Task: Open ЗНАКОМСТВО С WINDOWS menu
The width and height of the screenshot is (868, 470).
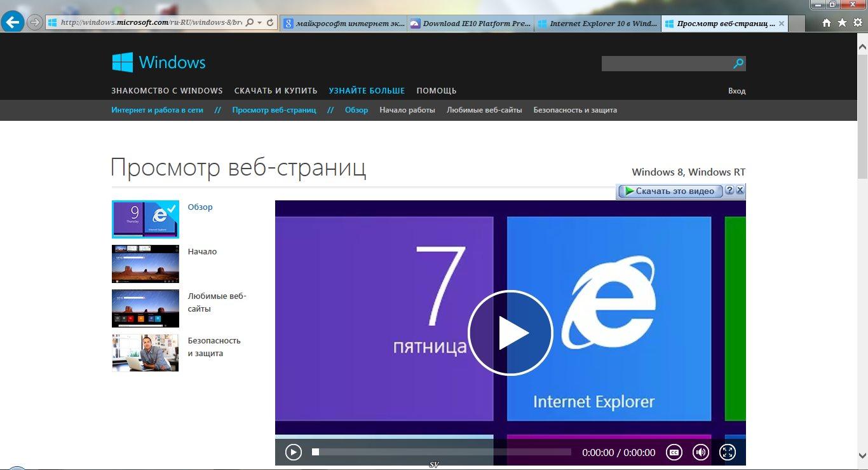Action: tap(167, 91)
